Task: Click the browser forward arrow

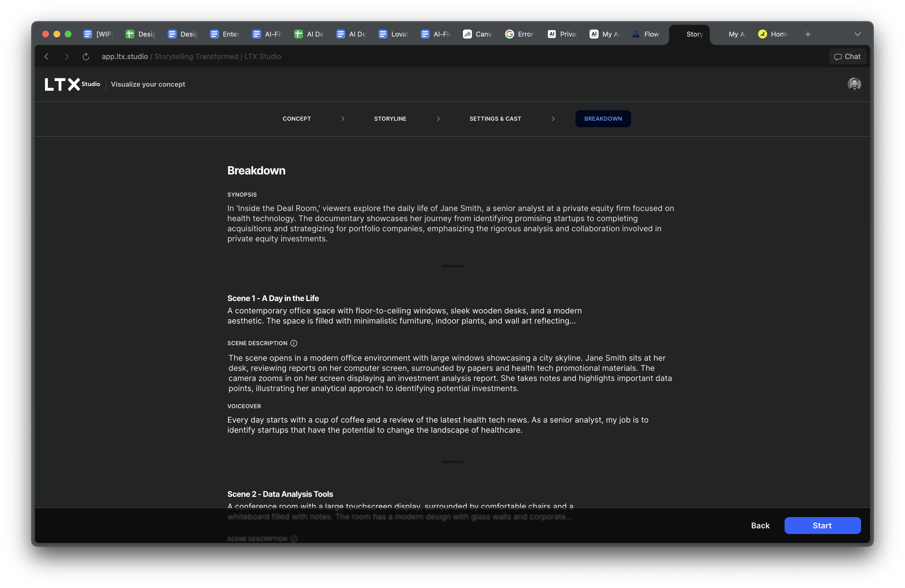Action: pyautogui.click(x=66, y=57)
